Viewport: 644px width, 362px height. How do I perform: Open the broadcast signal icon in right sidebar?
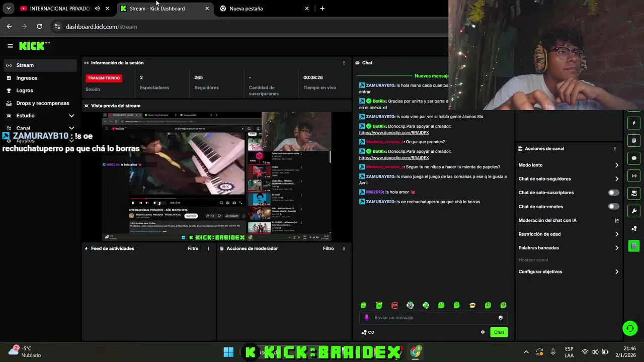click(634, 176)
